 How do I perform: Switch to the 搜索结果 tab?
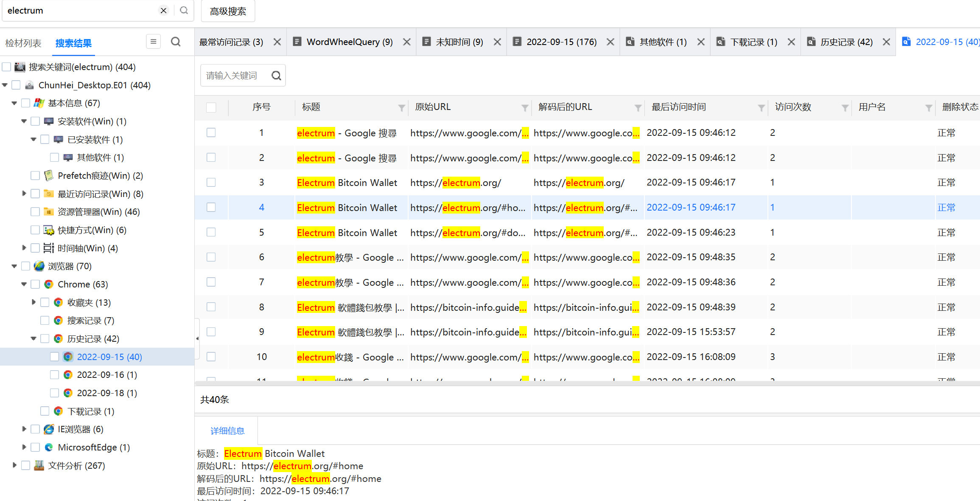click(x=73, y=43)
